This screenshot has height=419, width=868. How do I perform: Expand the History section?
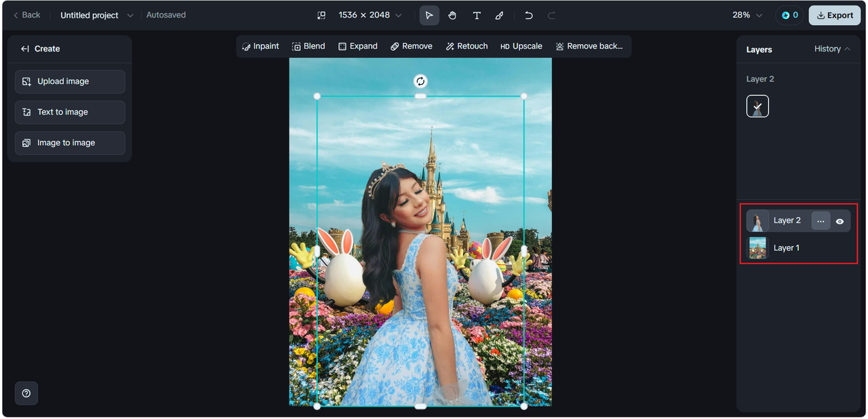pyautogui.click(x=832, y=49)
